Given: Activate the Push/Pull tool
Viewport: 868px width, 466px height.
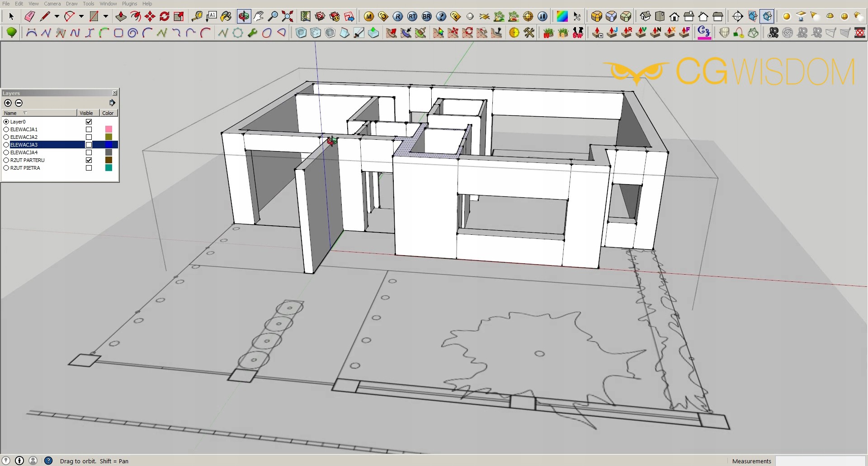Looking at the screenshot, I should [121, 17].
